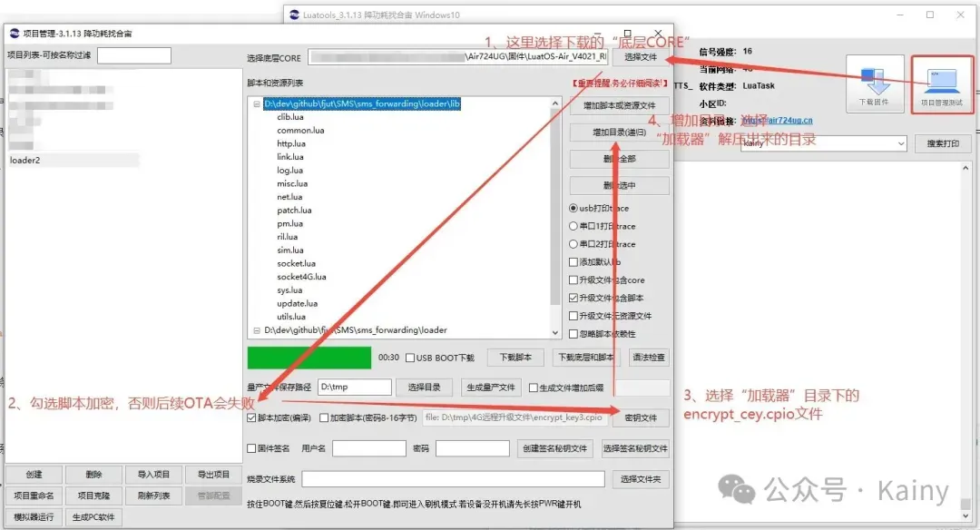Image resolution: width=980 pixels, height=530 pixels.
Task: Click the 用户名 input field
Action: [x=368, y=448]
